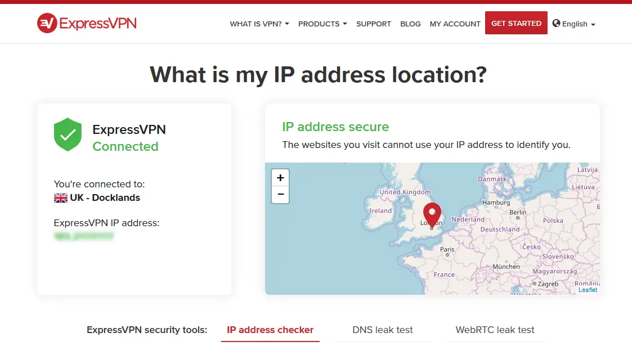Open My Account page
Viewport: 632px width, 364px height.
[455, 24]
